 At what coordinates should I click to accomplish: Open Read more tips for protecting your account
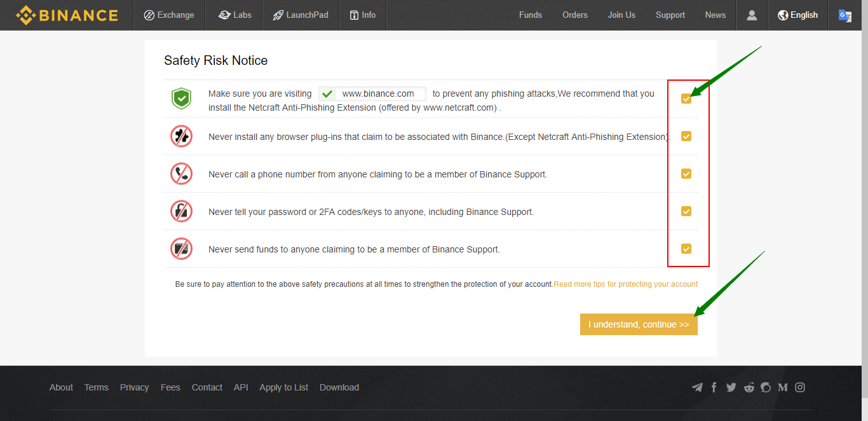626,284
